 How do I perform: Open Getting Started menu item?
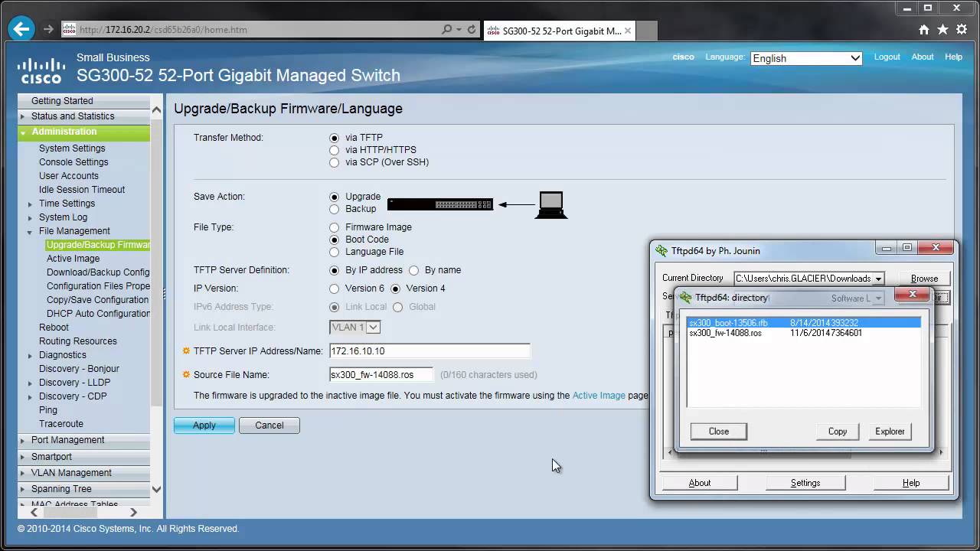pyautogui.click(x=62, y=101)
